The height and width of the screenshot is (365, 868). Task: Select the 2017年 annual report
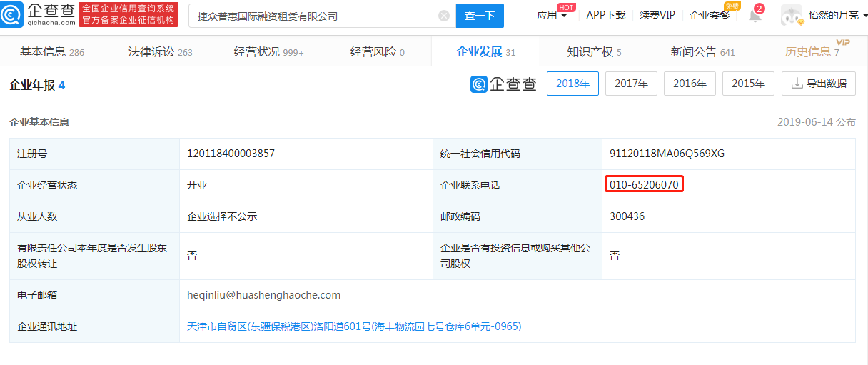pyautogui.click(x=631, y=84)
